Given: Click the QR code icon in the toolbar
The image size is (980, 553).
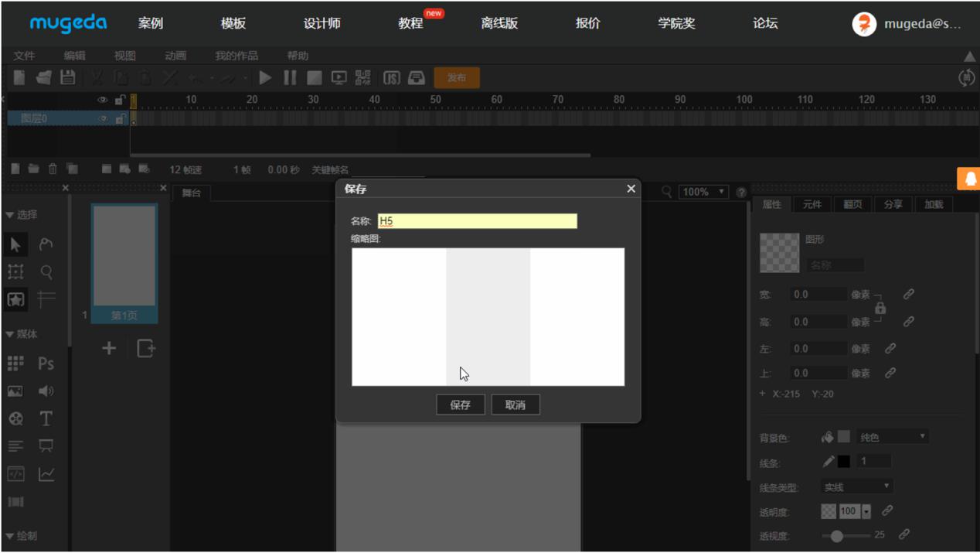Looking at the screenshot, I should pos(362,77).
